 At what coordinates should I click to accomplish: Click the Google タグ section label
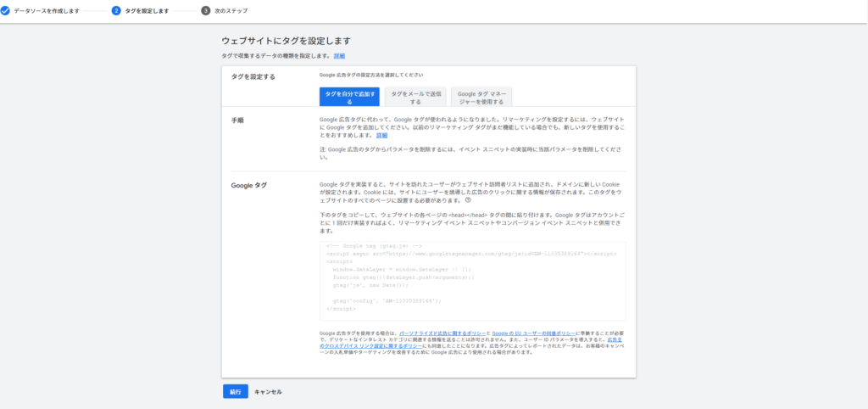(x=248, y=185)
